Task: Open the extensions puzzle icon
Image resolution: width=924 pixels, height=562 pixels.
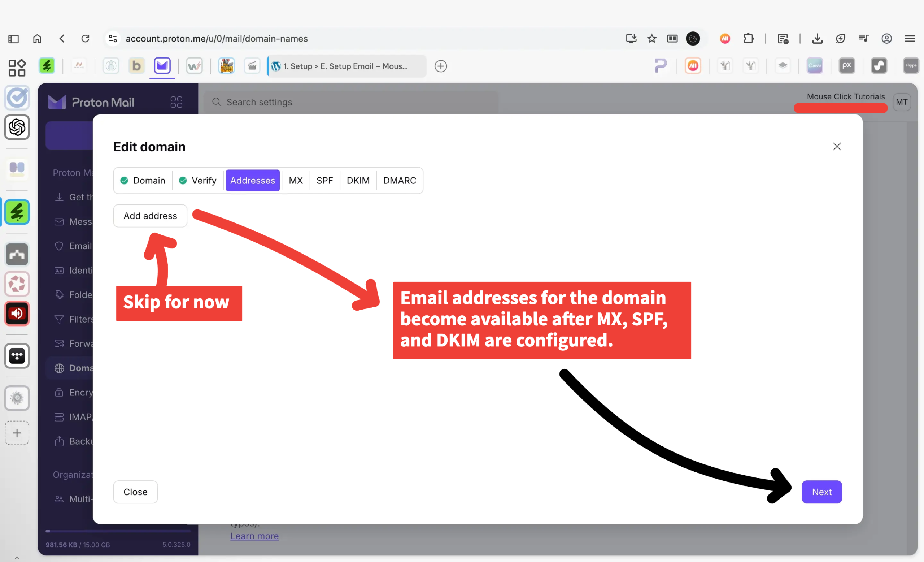Action: point(748,39)
